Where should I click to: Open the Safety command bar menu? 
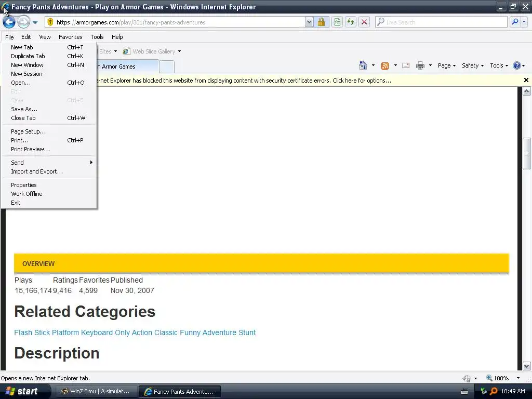[x=473, y=65]
